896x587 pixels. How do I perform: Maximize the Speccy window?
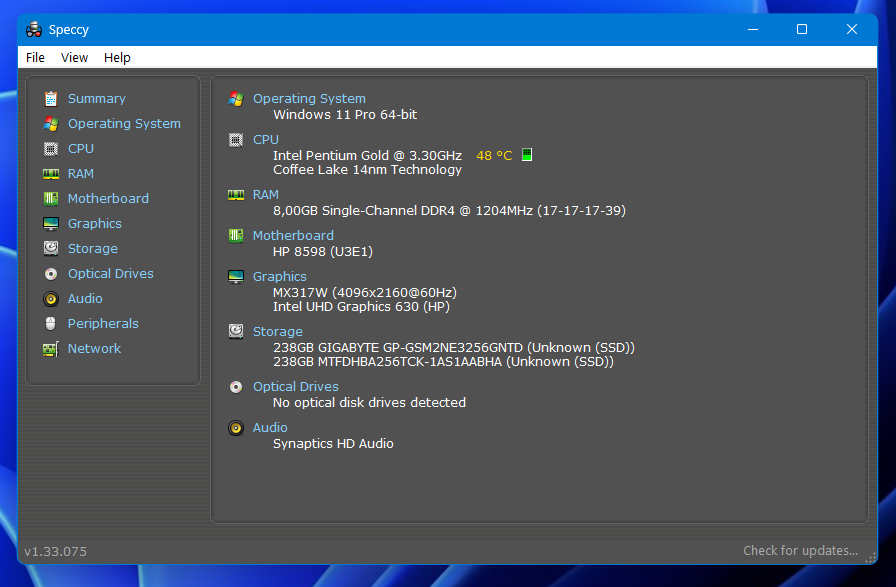[802, 29]
